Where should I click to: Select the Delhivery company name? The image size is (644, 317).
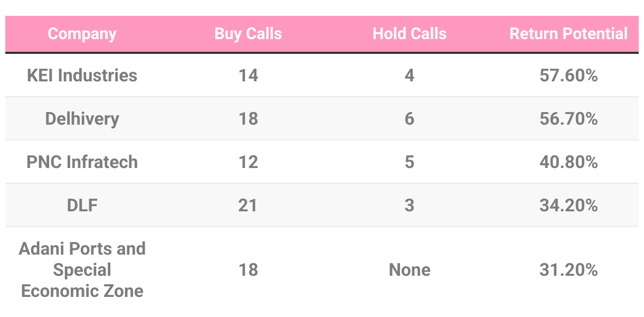[82, 118]
